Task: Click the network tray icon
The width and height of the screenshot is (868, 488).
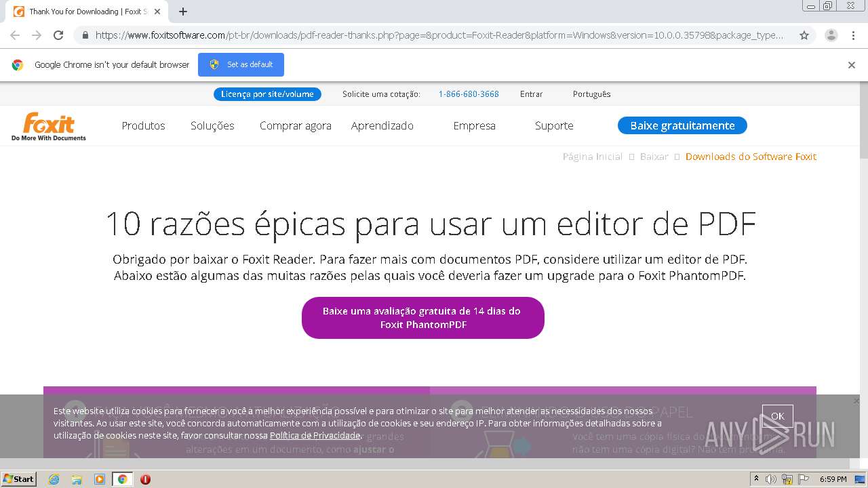Action: coord(787,479)
